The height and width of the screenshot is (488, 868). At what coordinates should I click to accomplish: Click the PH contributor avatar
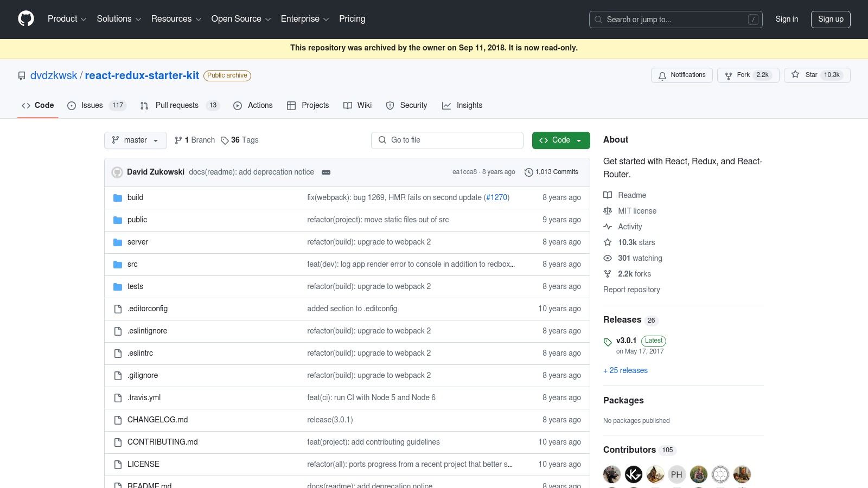click(676, 474)
